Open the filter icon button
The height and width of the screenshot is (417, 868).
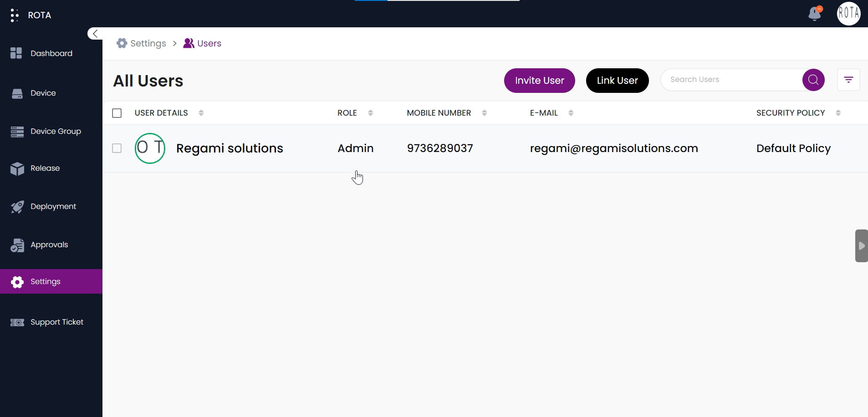(848, 80)
